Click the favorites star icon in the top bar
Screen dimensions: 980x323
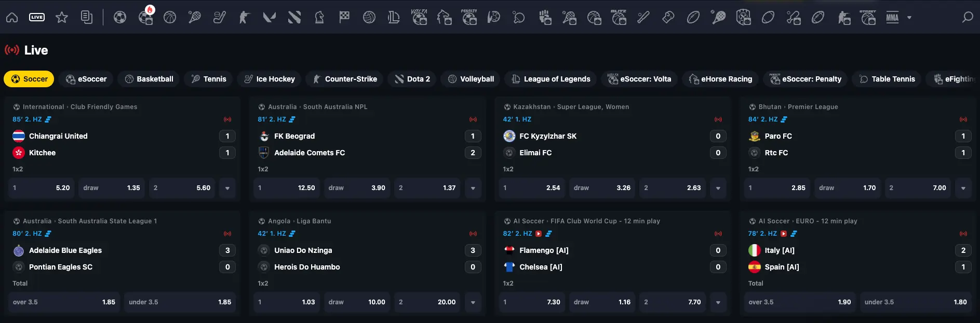click(62, 17)
